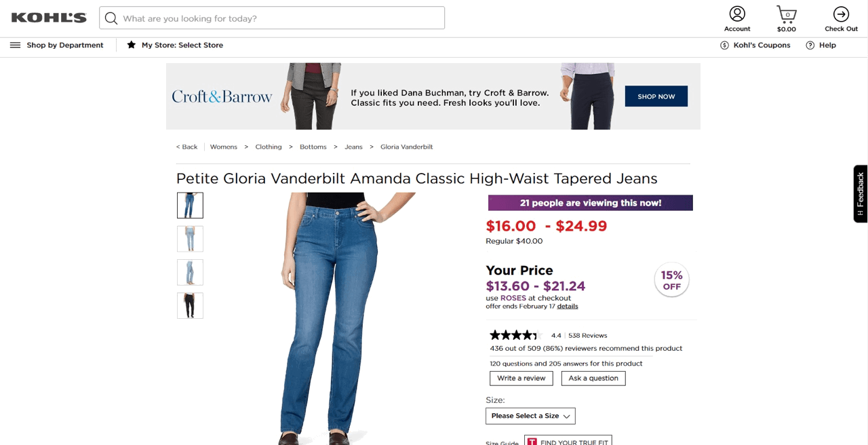Image resolution: width=868 pixels, height=445 pixels.
Task: Click the red True Fit 'T' icon
Action: pyautogui.click(x=532, y=441)
